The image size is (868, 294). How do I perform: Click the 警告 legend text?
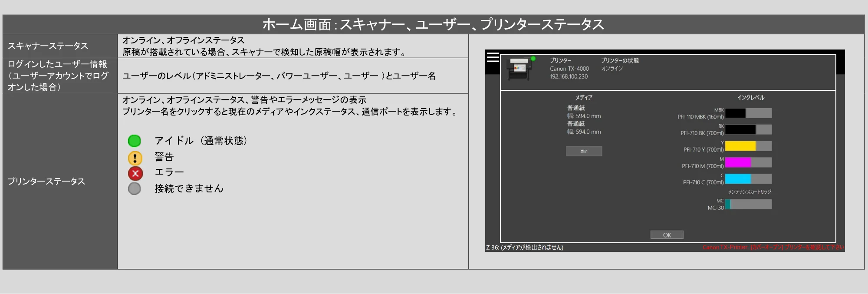pos(164,157)
